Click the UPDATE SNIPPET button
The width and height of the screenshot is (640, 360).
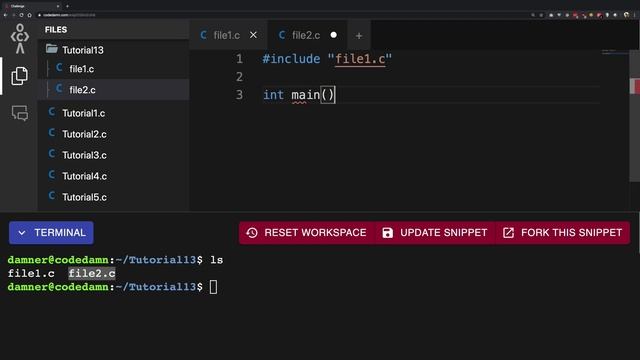click(435, 233)
